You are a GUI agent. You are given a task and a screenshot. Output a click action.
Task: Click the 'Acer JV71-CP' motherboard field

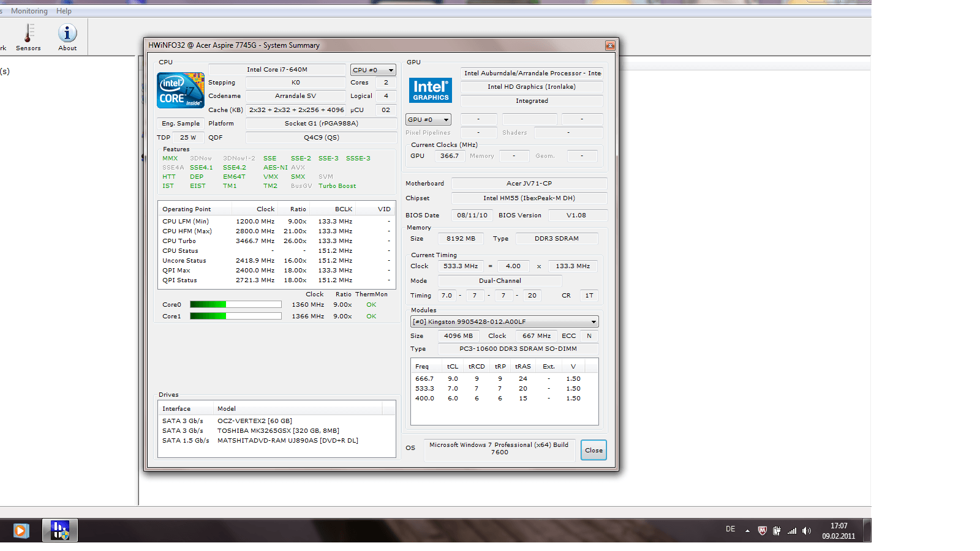529,184
